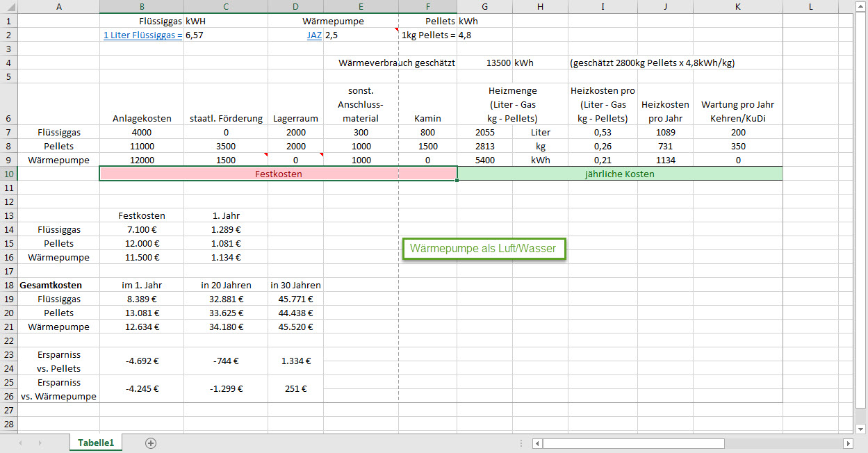Click horizontal scrollbar right arrow
868x453 pixels.
[x=848, y=443]
